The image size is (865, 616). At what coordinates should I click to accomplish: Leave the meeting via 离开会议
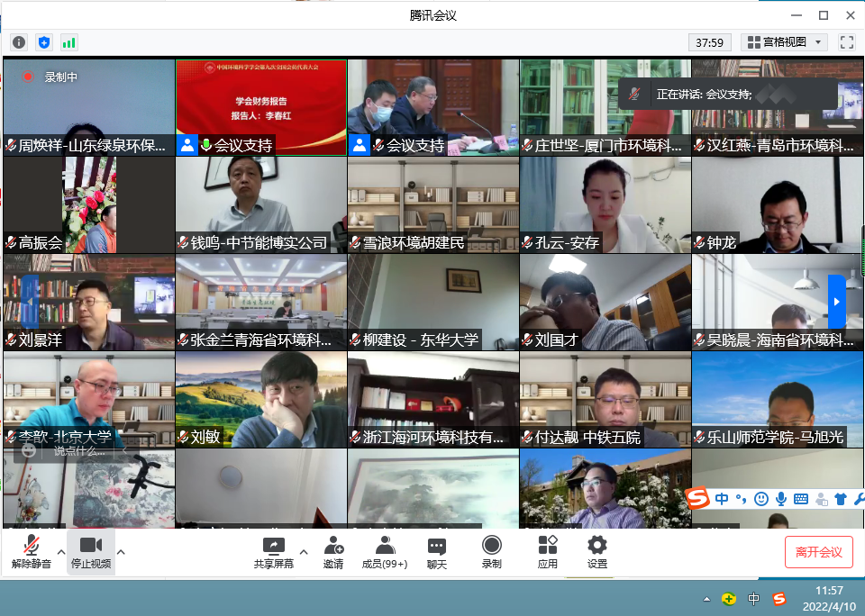click(818, 552)
